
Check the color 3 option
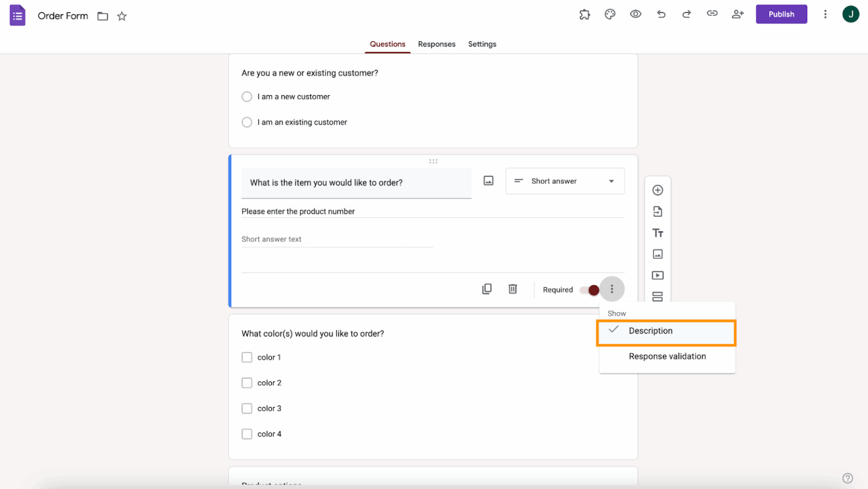(x=247, y=408)
